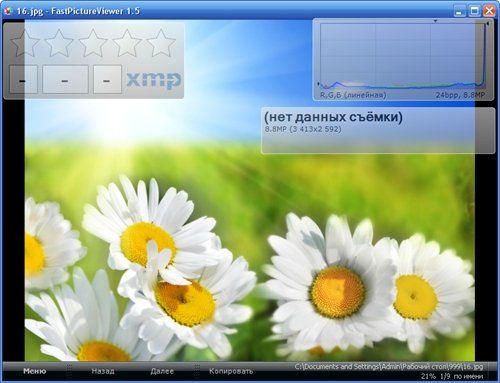Screen dimensions: 500x383
Task: Open the Меню menu
Action: pyautogui.click(x=34, y=371)
